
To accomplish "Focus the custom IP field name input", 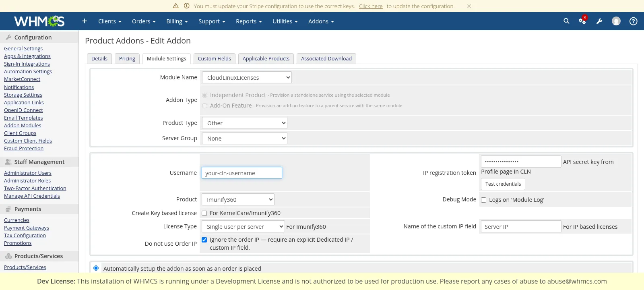I will 521,226.
